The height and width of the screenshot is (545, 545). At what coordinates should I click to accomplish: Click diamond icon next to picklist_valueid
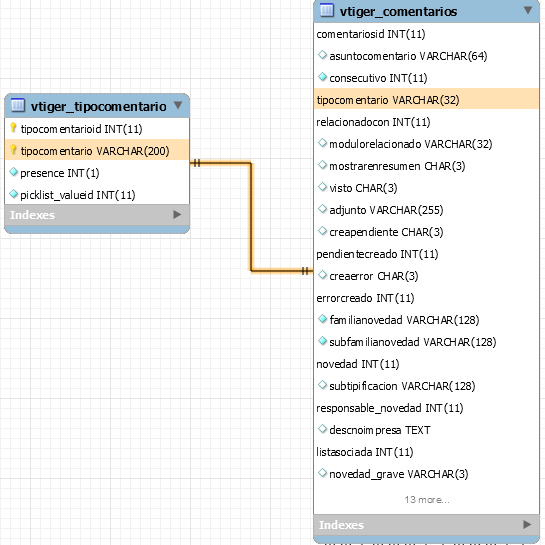[14, 194]
